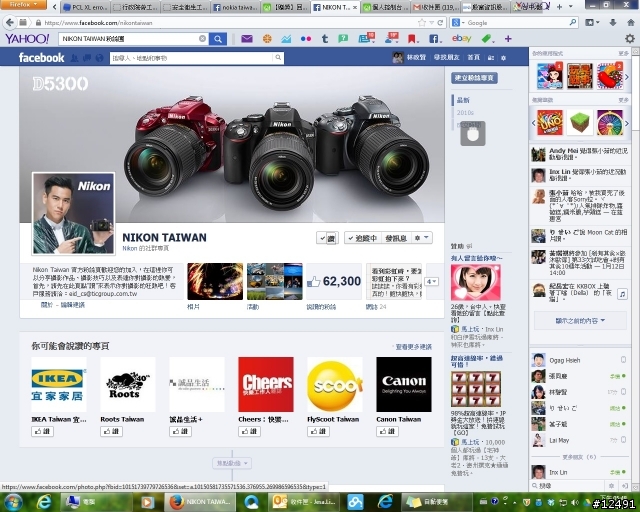Open Internet Explorer from the taskbar
This screenshot has width=640, height=512.
(x=44, y=502)
